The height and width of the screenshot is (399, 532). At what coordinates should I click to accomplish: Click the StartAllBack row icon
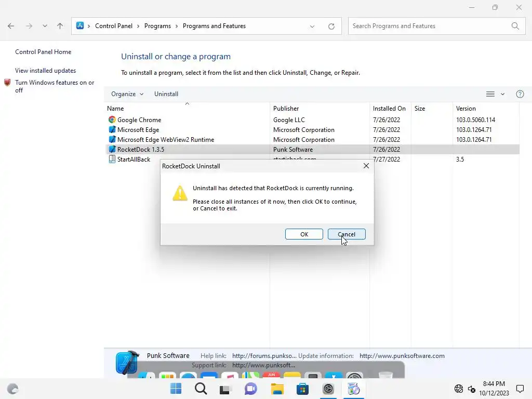tap(112, 159)
